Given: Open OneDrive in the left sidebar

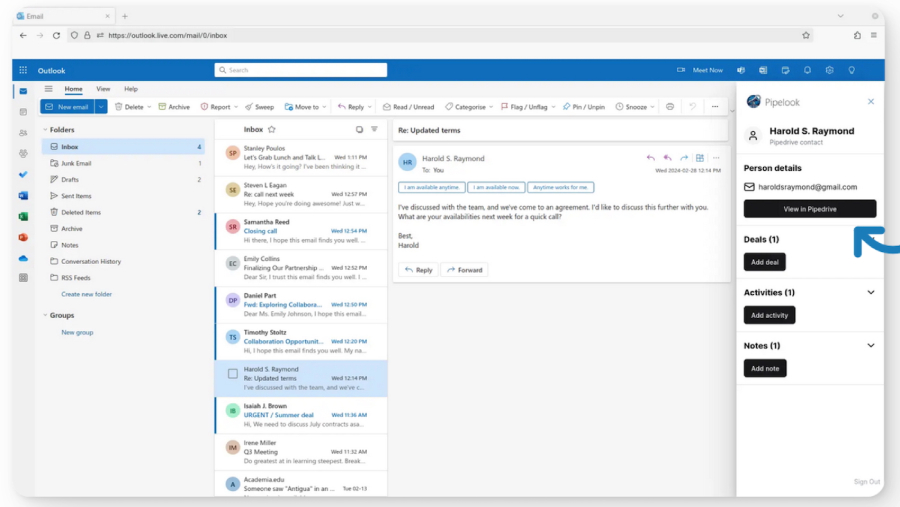Looking at the screenshot, I should [23, 258].
